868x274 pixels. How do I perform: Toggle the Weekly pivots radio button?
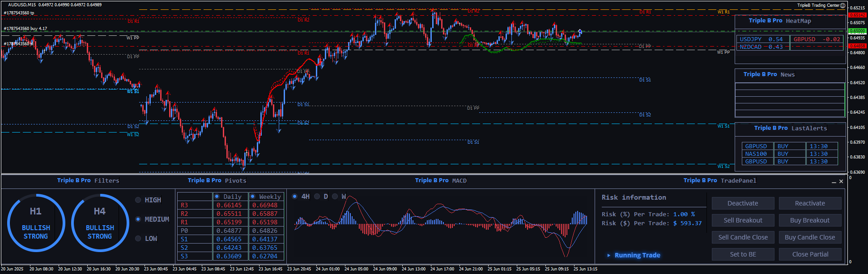[x=253, y=197]
